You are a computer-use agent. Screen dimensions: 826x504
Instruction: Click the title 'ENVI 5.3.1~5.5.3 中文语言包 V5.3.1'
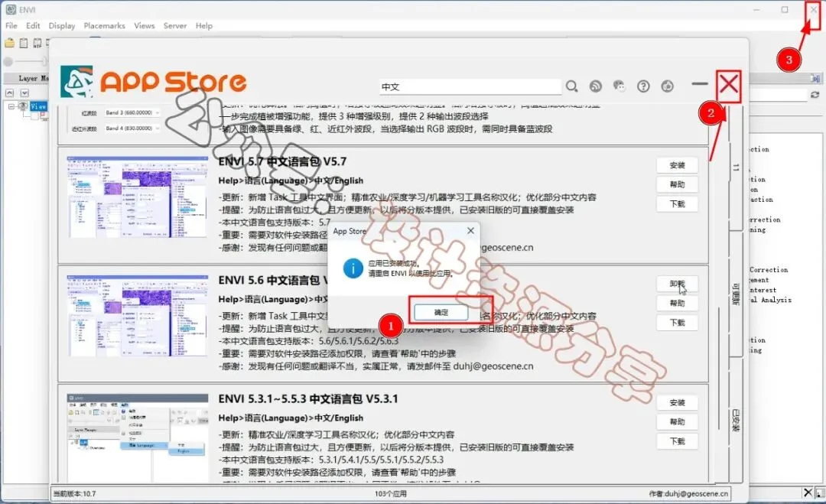308,398
